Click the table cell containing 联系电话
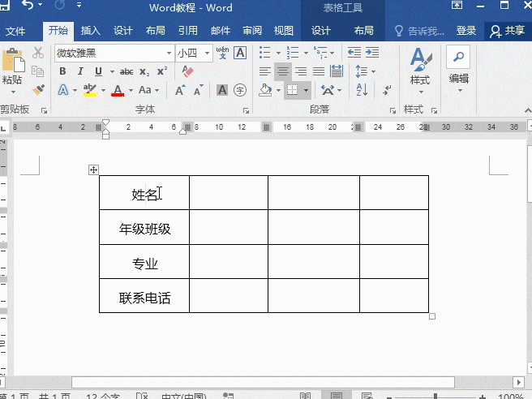 144,296
